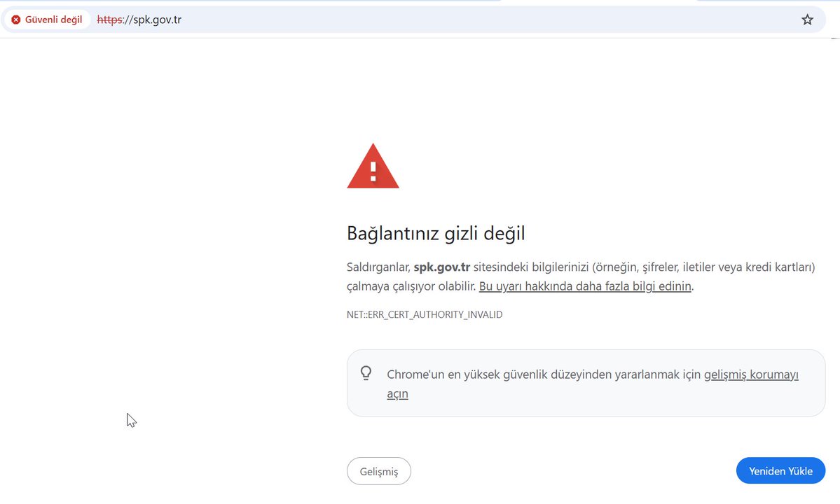Screen dimensions: 840x504
Task: Click the lightbulb tip icon
Action: (x=366, y=373)
